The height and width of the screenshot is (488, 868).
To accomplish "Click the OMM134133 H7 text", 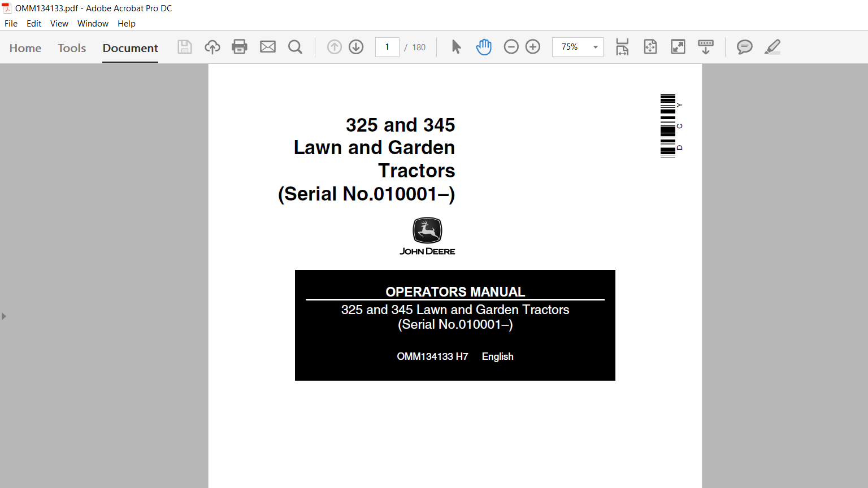I will tap(432, 356).
